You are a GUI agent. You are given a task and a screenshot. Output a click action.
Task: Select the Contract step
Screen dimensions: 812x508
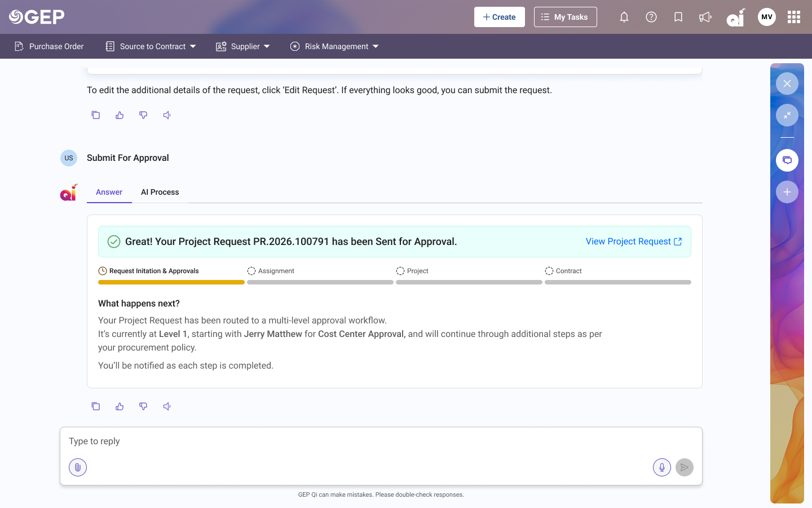coord(564,271)
